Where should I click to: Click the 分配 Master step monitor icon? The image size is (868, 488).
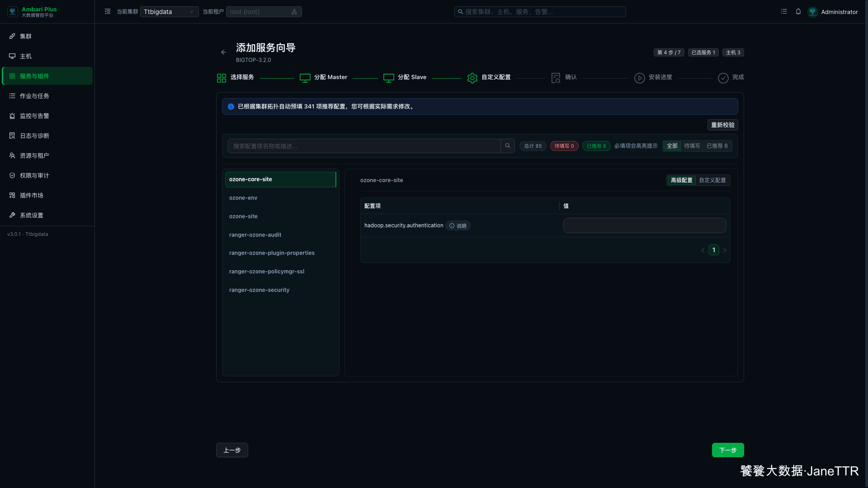tap(305, 78)
